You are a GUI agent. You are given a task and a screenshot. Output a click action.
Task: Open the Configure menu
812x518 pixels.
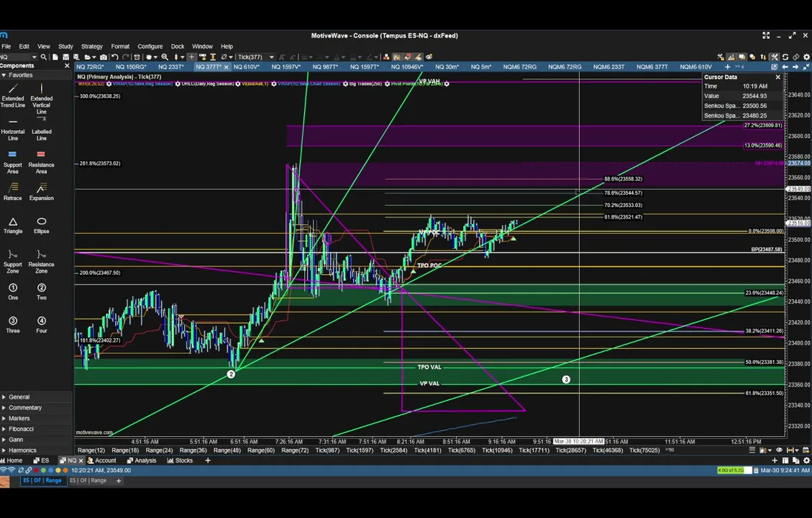(x=150, y=46)
